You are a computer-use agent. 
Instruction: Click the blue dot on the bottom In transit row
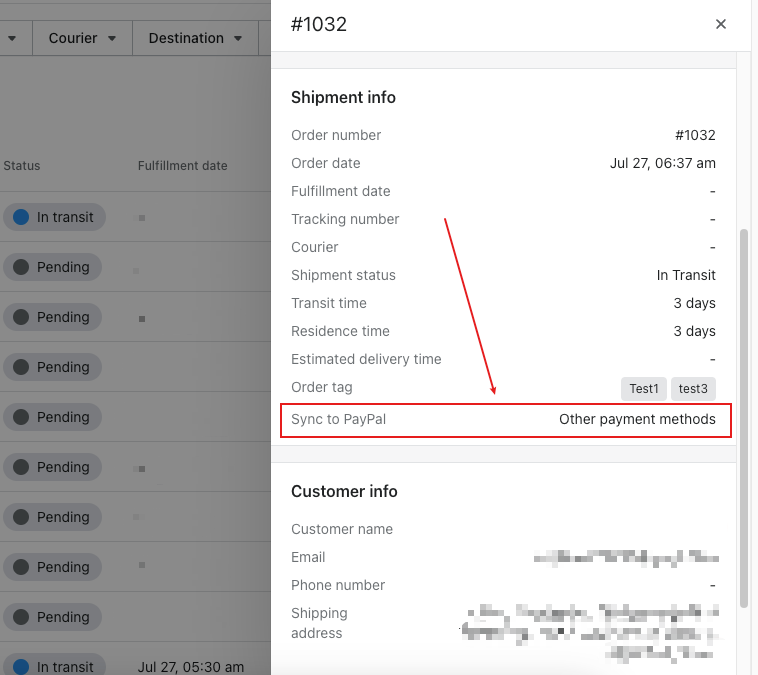coord(21,667)
